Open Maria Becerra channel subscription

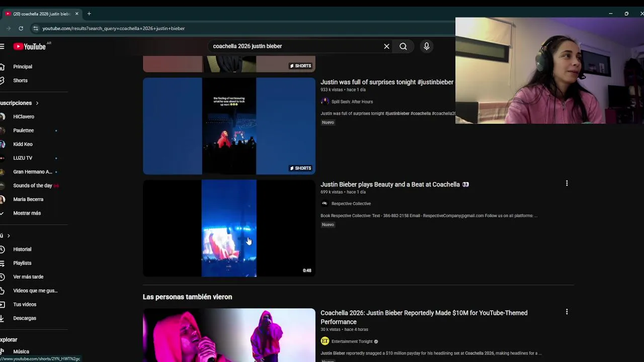(28, 199)
